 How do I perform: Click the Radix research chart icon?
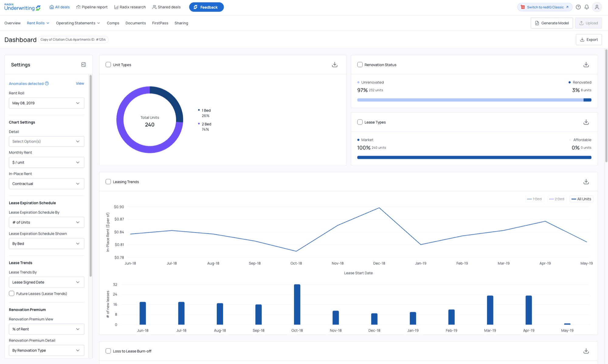point(116,7)
